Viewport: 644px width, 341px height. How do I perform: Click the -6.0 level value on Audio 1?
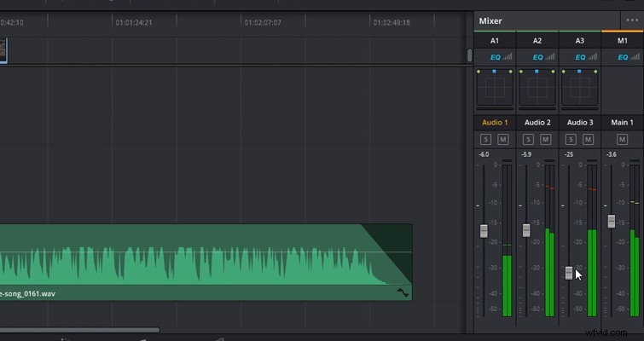[x=484, y=154]
